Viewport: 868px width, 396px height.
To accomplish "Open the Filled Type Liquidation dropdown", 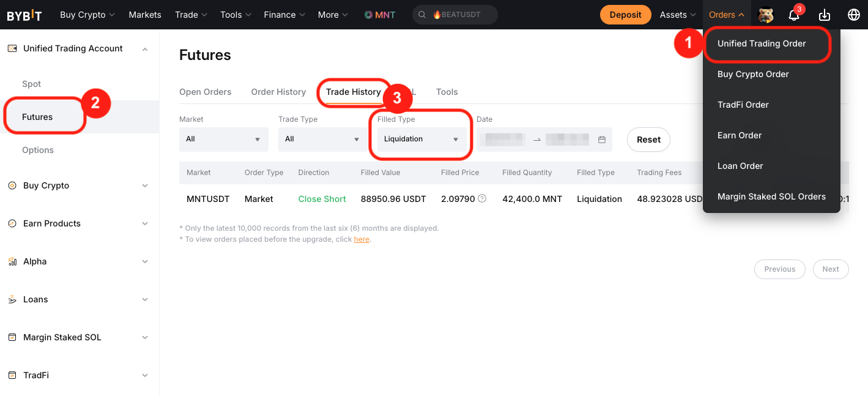I will (421, 140).
